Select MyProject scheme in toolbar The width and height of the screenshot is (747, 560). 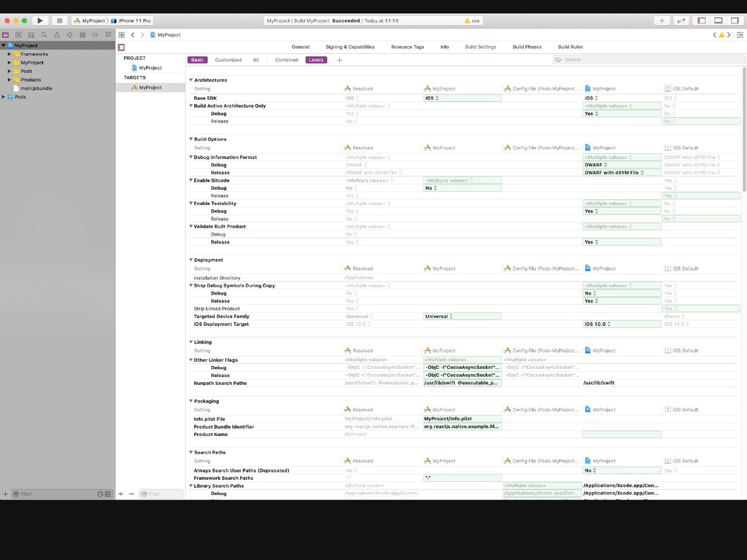(x=90, y=20)
